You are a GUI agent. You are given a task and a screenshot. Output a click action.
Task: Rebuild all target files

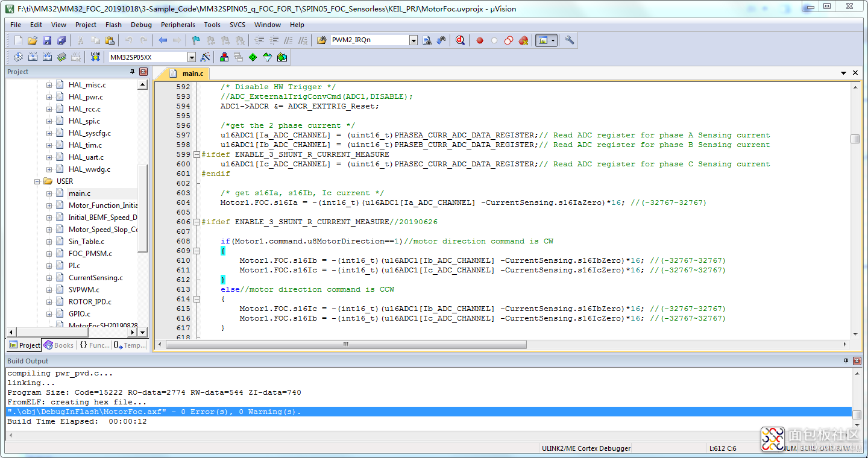(x=47, y=57)
